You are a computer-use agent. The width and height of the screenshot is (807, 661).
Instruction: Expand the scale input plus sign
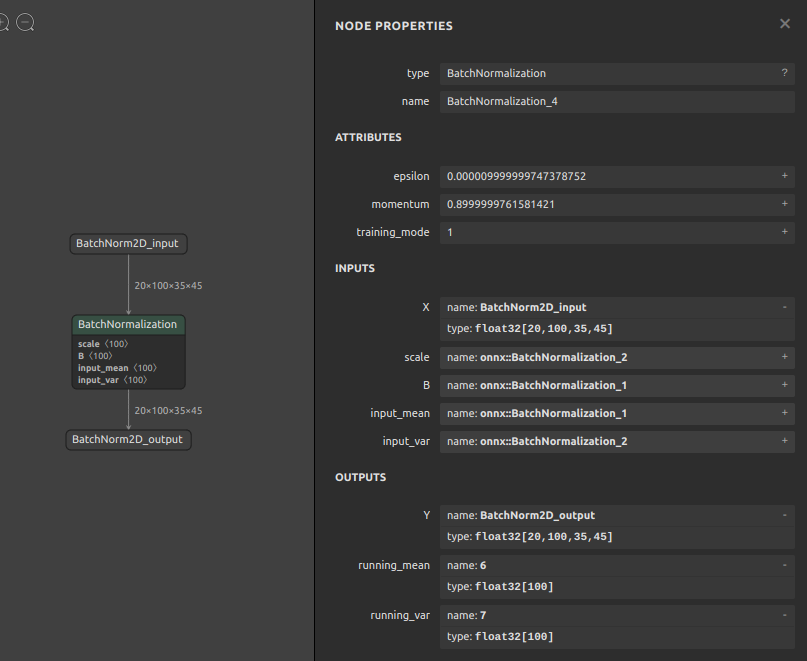click(784, 357)
